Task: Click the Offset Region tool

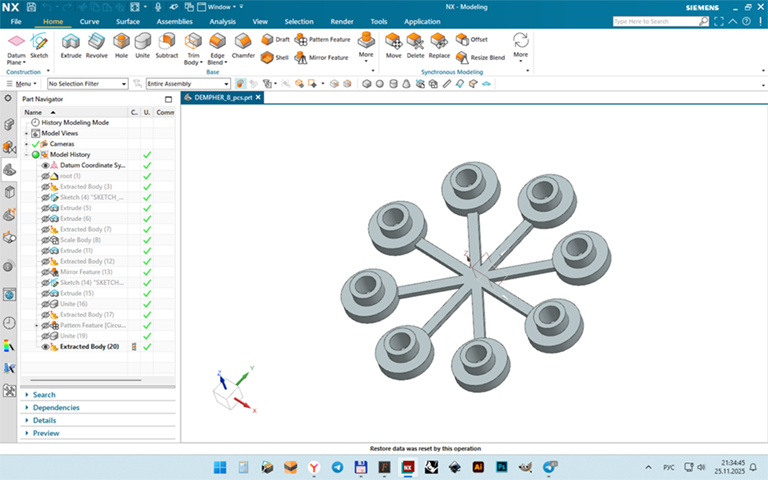Action: click(x=472, y=39)
